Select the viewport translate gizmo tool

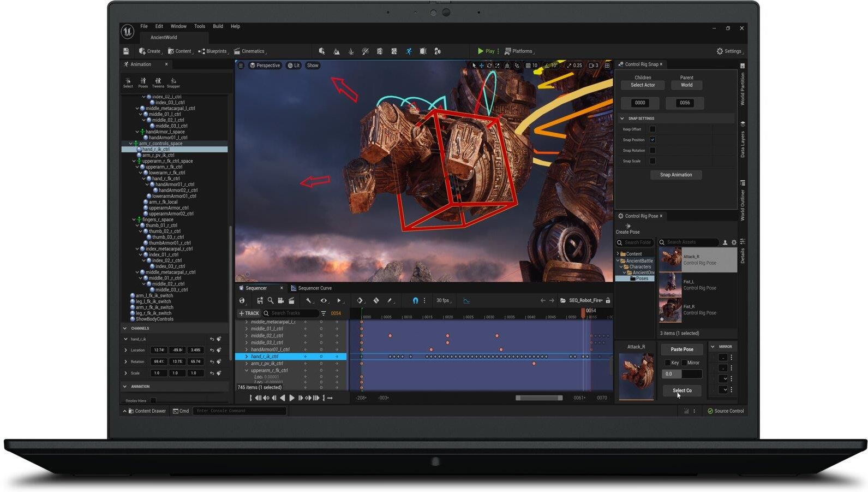tap(481, 66)
